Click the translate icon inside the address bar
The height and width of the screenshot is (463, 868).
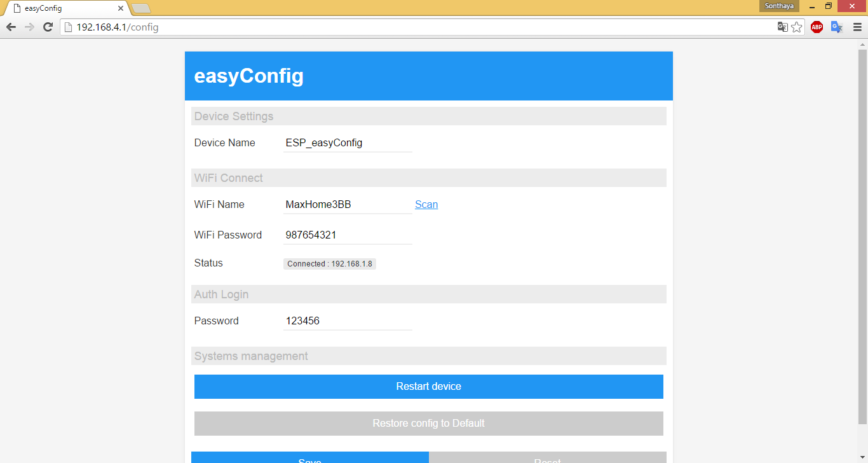[782, 27]
